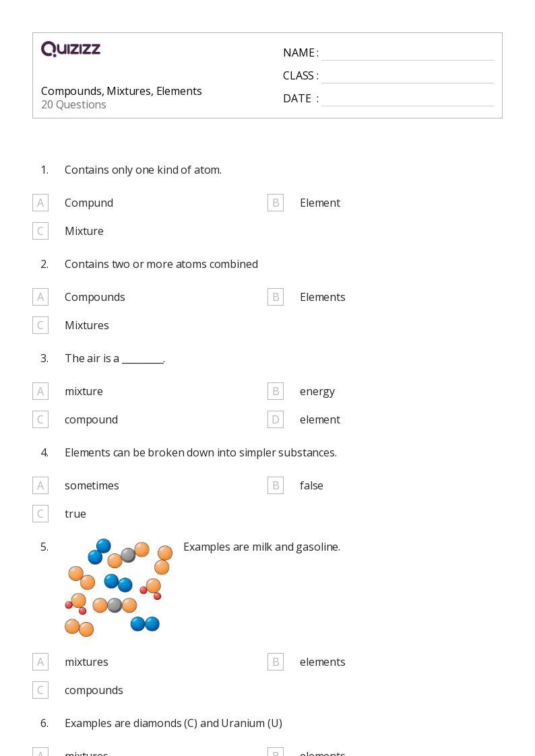This screenshot has width=535, height=756.
Task: Choose box A next to sometimes
Action: coord(40,485)
